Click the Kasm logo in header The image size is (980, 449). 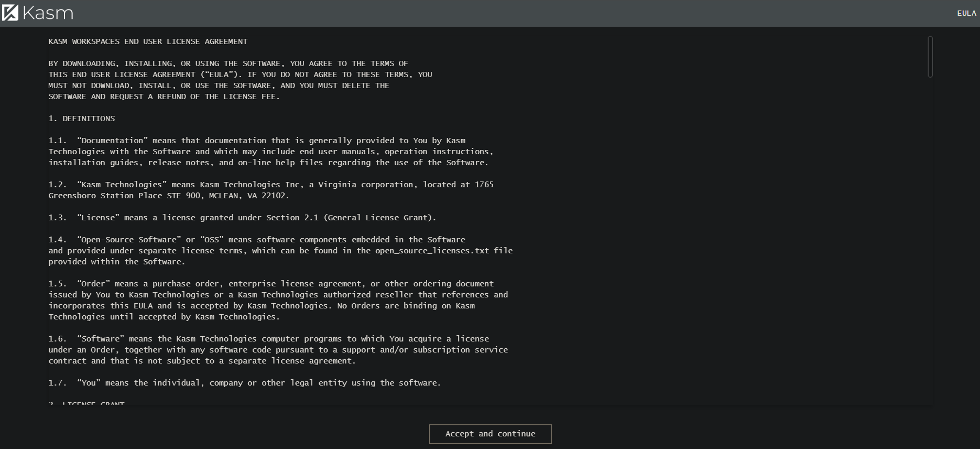click(x=38, y=13)
